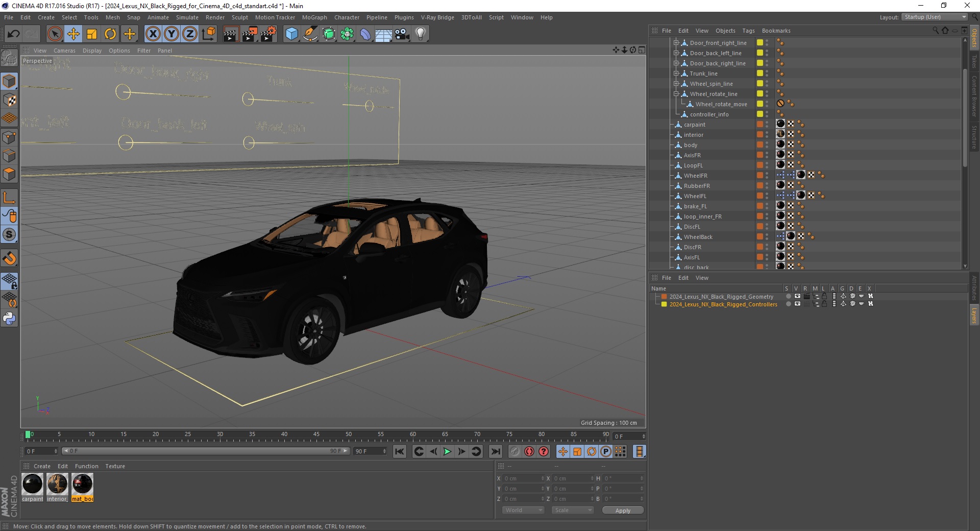Click carpaint object layer color swatch

coord(759,124)
